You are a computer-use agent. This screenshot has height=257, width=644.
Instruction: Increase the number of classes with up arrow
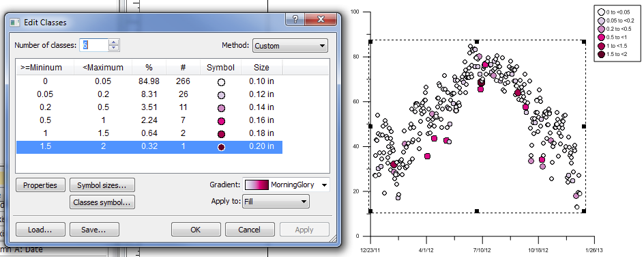[x=114, y=42]
